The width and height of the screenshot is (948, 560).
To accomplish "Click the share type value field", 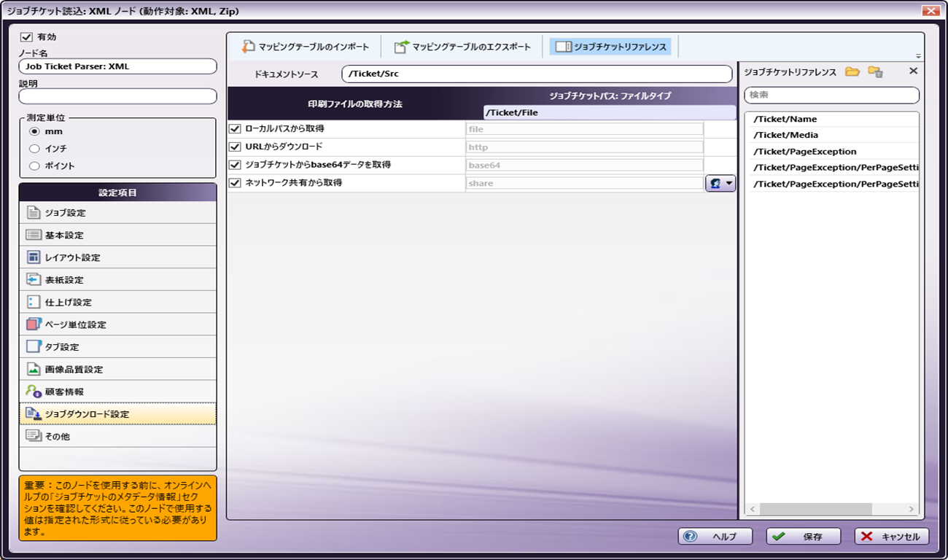I will tap(585, 184).
